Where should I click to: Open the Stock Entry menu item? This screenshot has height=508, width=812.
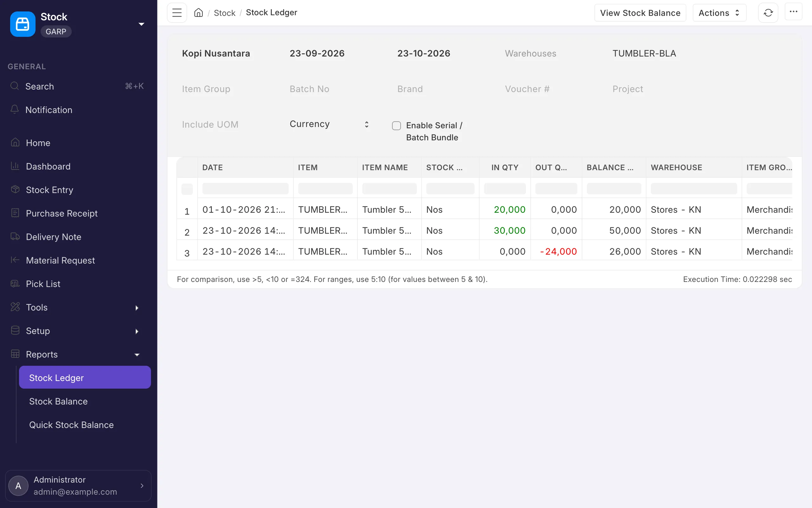[78, 190]
